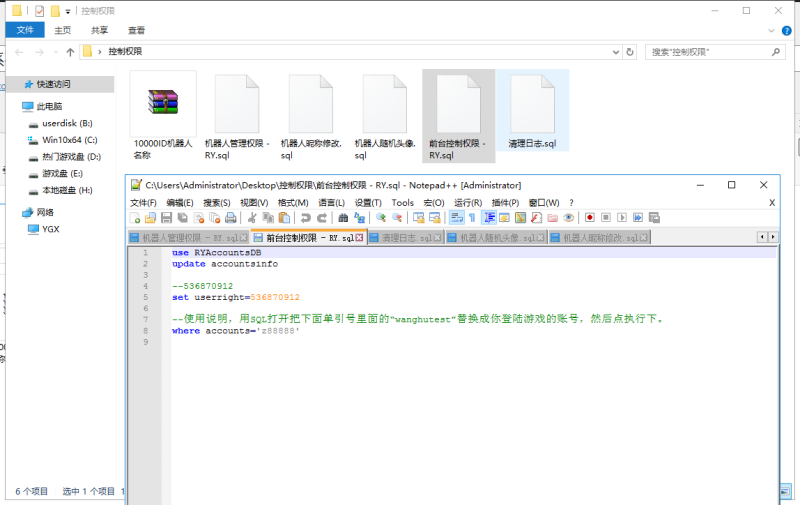Open the 语言(L) menu

332,202
